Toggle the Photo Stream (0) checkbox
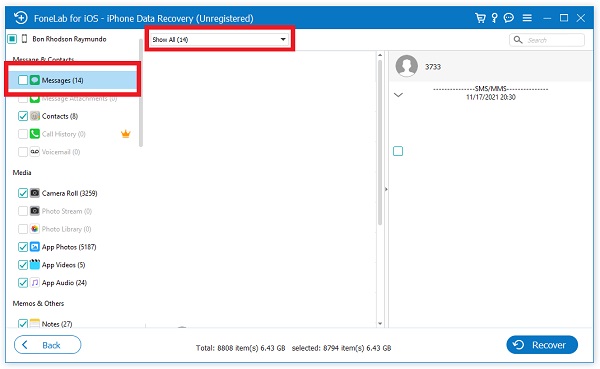 click(23, 211)
